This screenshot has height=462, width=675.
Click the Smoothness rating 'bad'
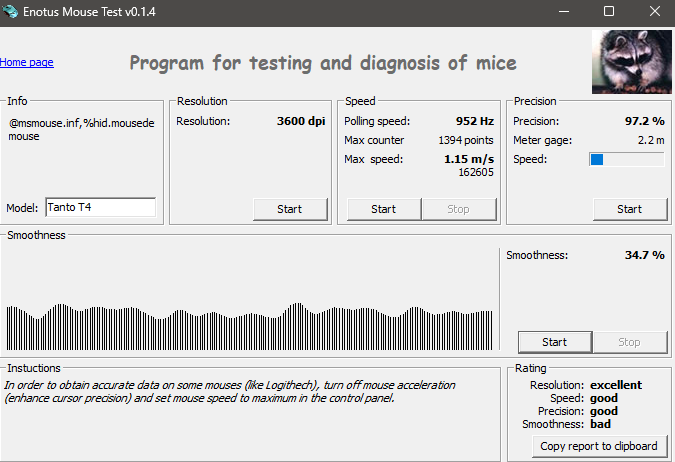click(x=600, y=424)
